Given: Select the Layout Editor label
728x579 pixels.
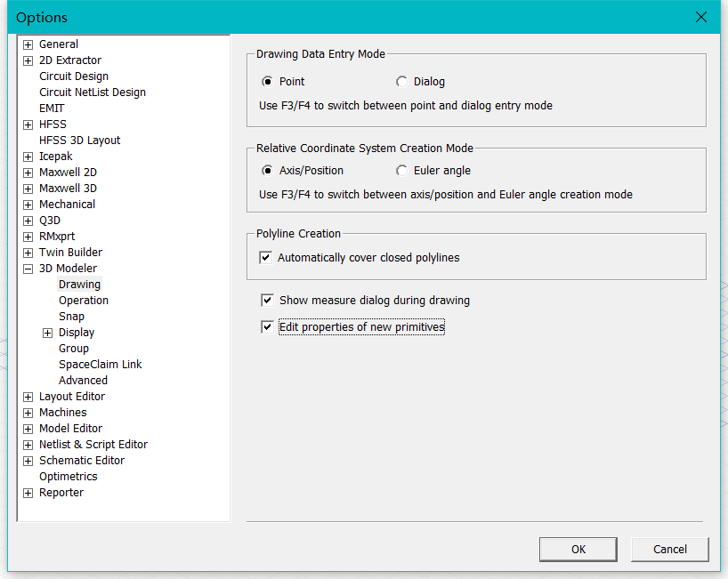Looking at the screenshot, I should point(72,396).
